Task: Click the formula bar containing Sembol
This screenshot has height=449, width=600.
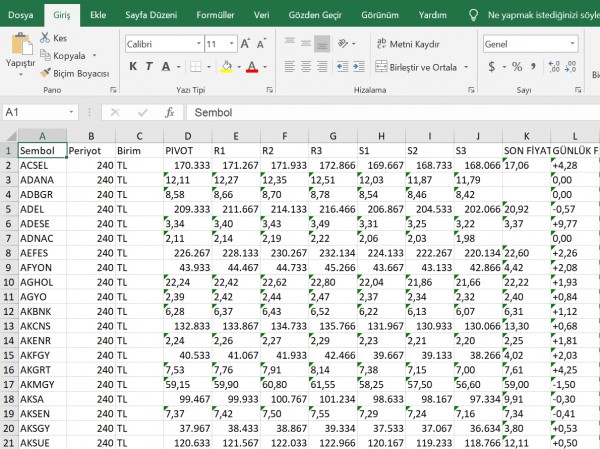Action: pos(393,112)
